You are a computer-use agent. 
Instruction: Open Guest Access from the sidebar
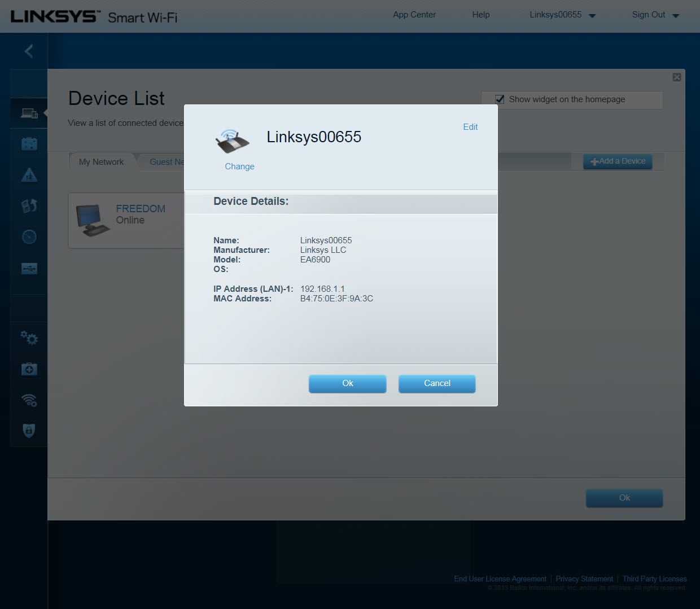coord(29,144)
